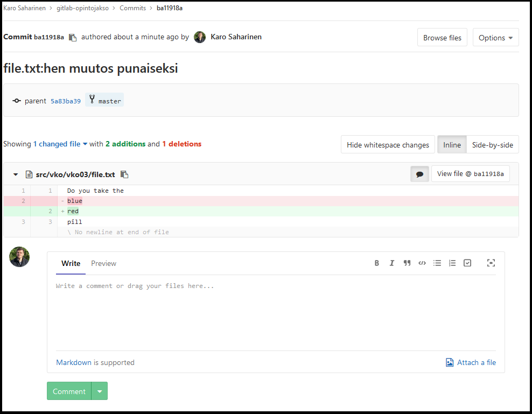The image size is (532, 414).
Task: Switch to the Preview tab
Action: pos(103,263)
